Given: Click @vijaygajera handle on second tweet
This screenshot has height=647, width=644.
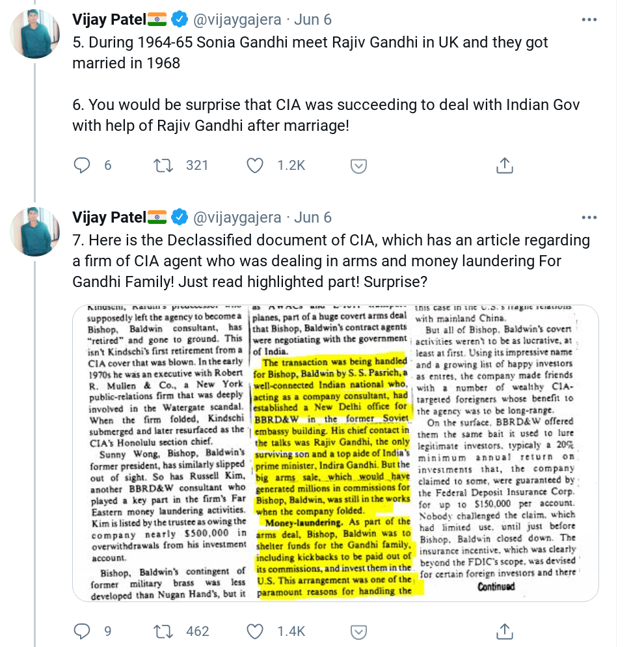Looking at the screenshot, I should tap(237, 217).
